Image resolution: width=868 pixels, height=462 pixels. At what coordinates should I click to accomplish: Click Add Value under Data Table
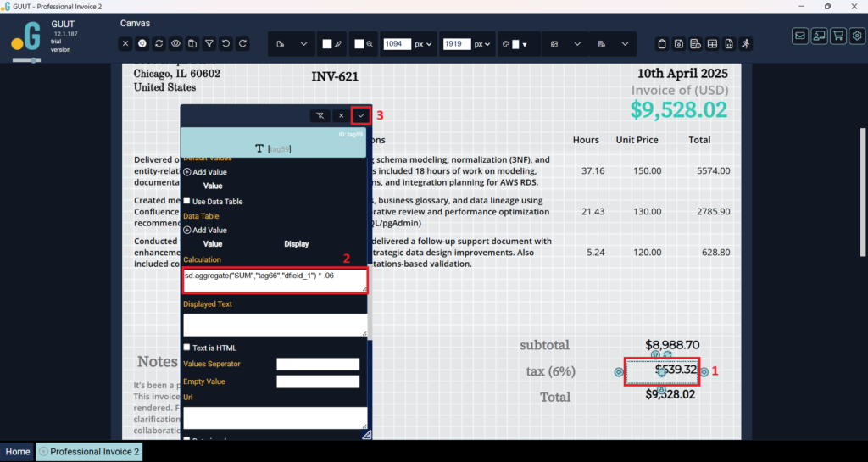point(205,230)
